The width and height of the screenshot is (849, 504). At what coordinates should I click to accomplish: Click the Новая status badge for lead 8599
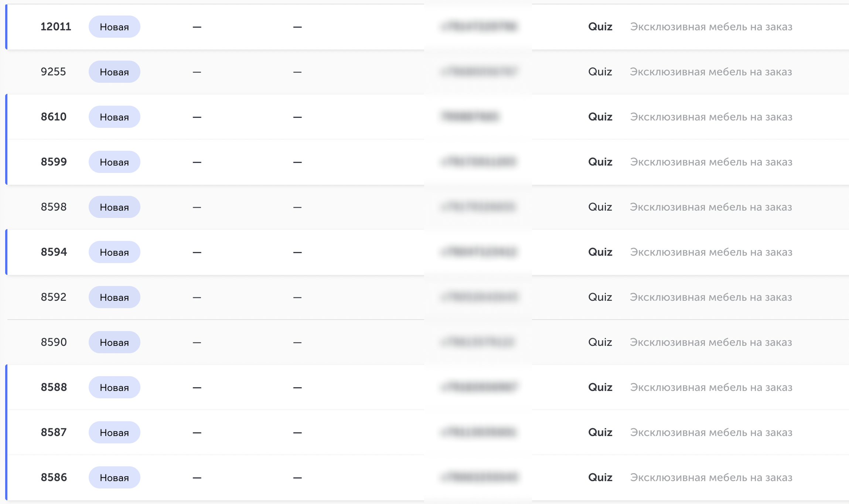point(115,162)
